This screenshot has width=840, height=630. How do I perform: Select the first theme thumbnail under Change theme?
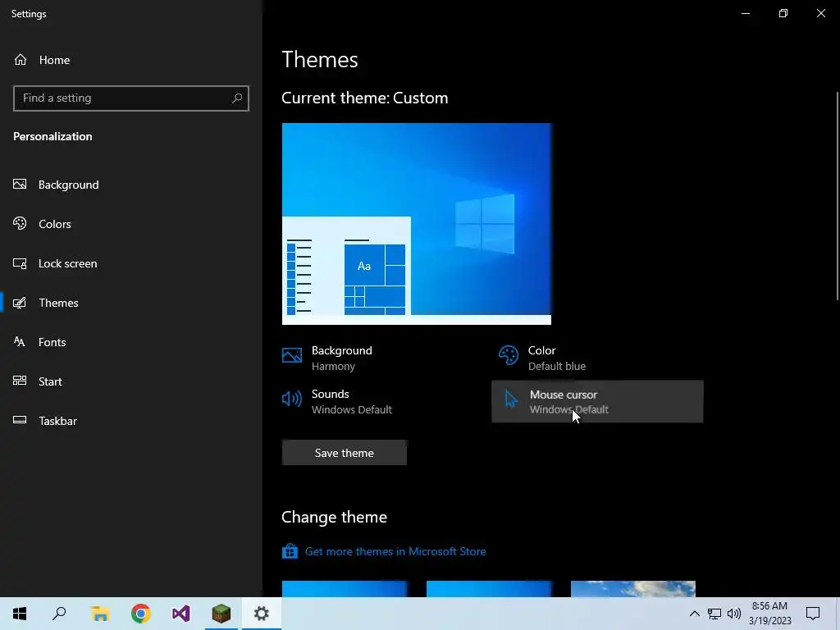tap(345, 589)
